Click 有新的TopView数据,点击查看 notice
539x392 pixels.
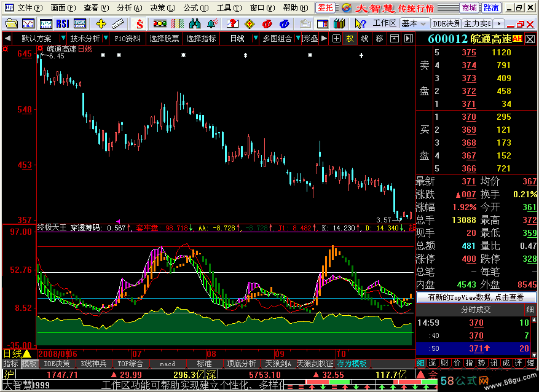[x=476, y=297]
